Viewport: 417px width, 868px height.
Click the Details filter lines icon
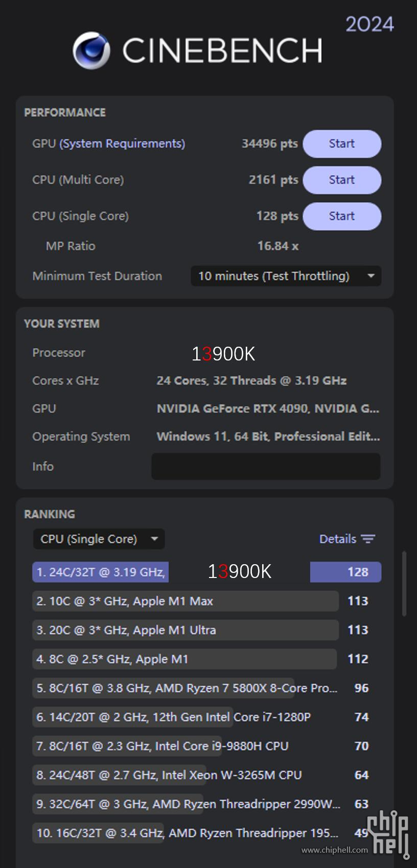[x=368, y=539]
